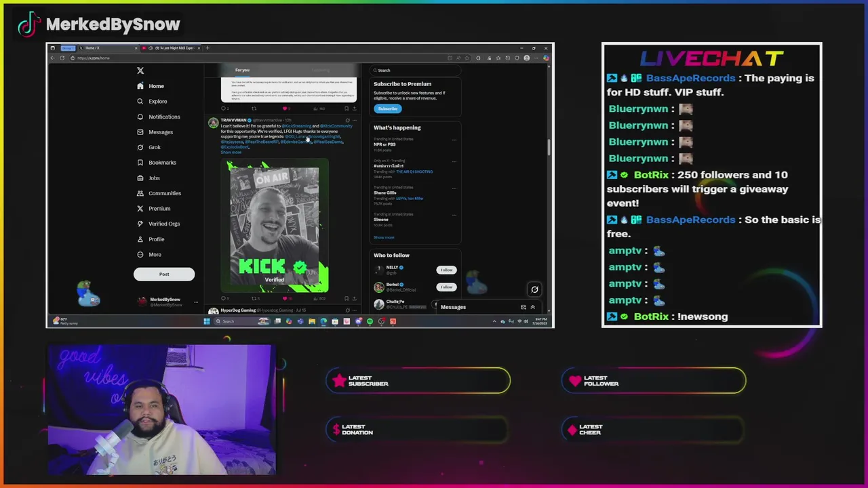Open Grok from the sidebar
The image size is (868, 488).
(x=149, y=147)
